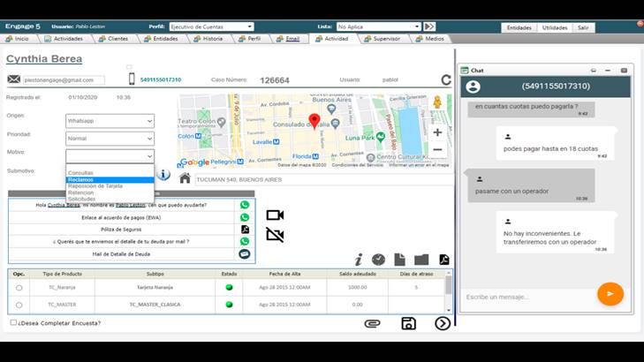Click the disabled video camera icon

click(275, 235)
